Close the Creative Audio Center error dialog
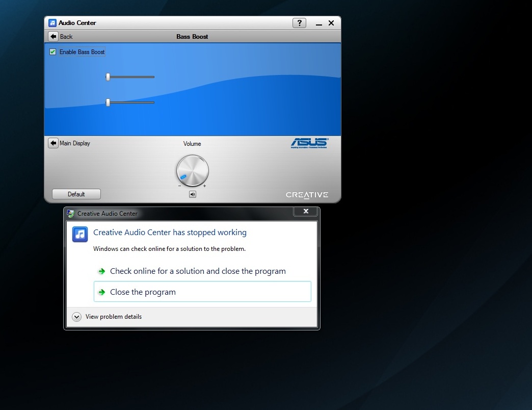Viewport: 532px width, 410px height. pyautogui.click(x=306, y=211)
